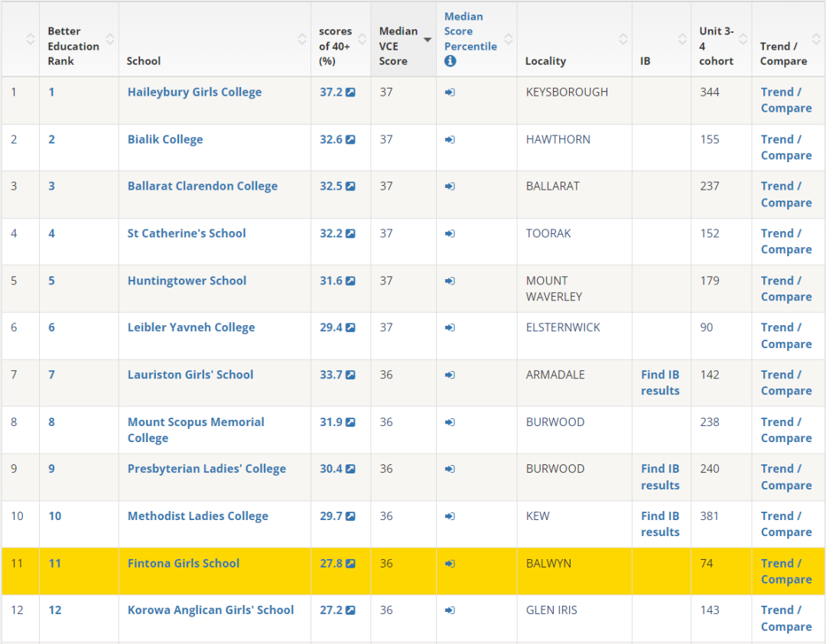Open percentile arrow icon for Bialik College
826x644 pixels.
coord(450,140)
